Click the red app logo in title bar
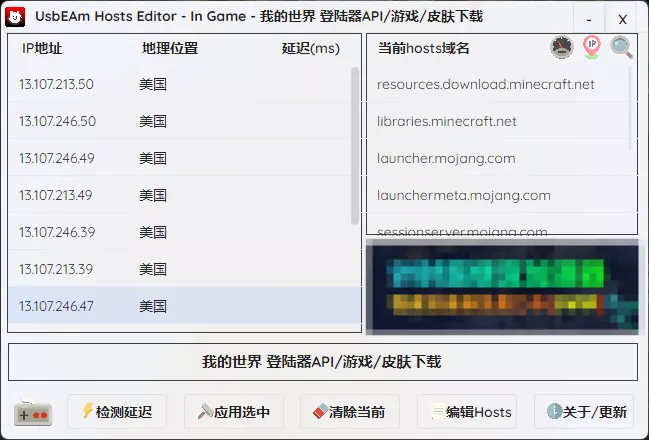Image resolution: width=649 pixels, height=440 pixels. tap(15, 17)
